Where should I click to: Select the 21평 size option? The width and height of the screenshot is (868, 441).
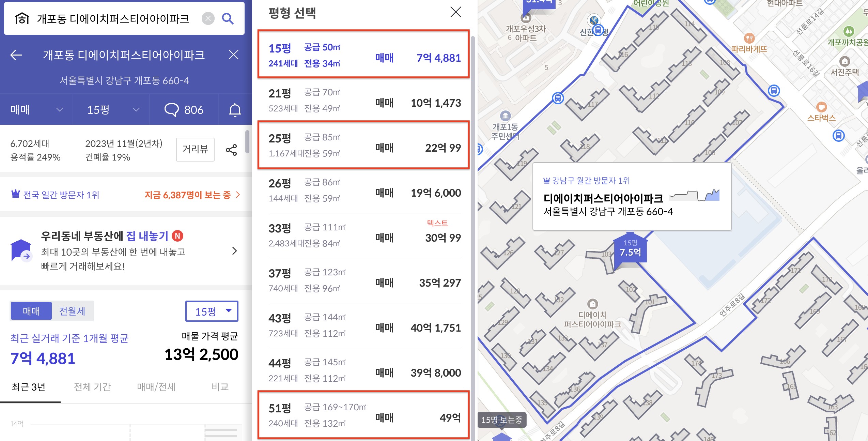coord(364,100)
